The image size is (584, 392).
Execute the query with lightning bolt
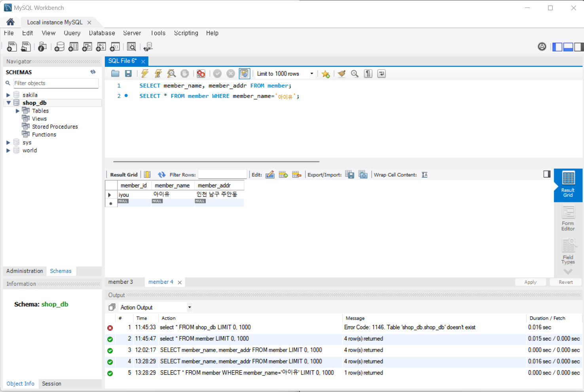(145, 73)
